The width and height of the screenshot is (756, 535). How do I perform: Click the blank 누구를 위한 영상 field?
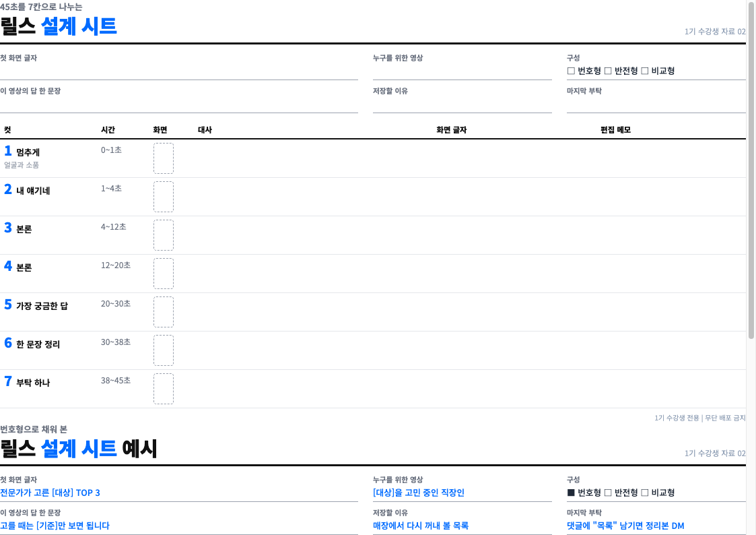[462, 71]
